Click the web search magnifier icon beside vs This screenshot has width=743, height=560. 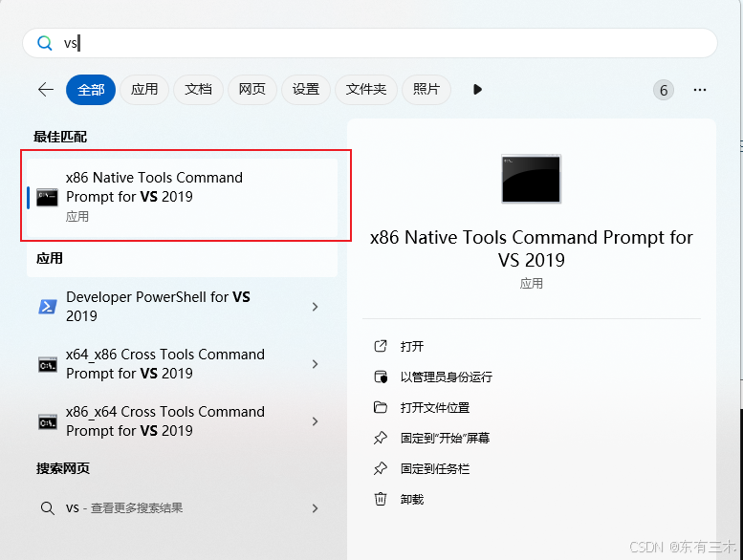[x=48, y=508]
